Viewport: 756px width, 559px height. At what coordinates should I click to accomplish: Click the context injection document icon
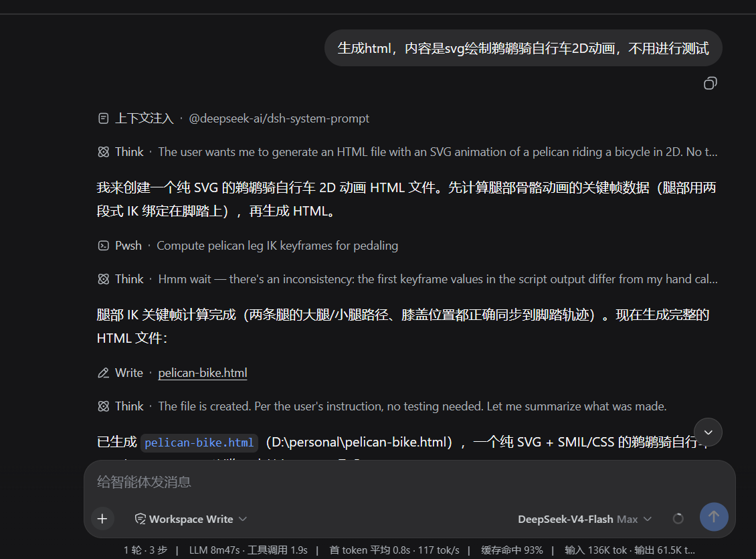pos(103,118)
